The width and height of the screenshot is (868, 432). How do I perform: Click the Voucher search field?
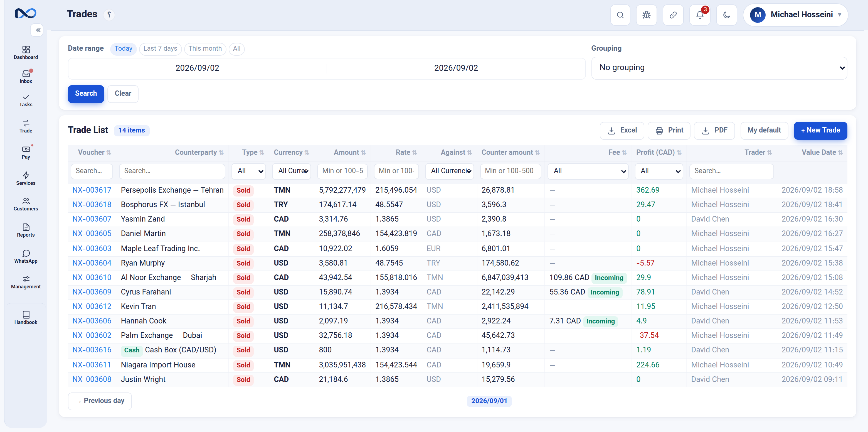92,171
